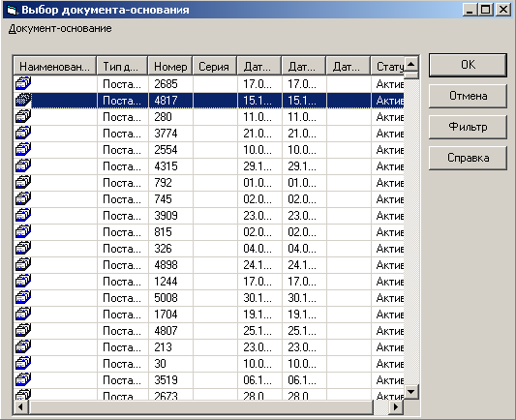
Task: Open help via the Справка button
Action: (x=468, y=158)
